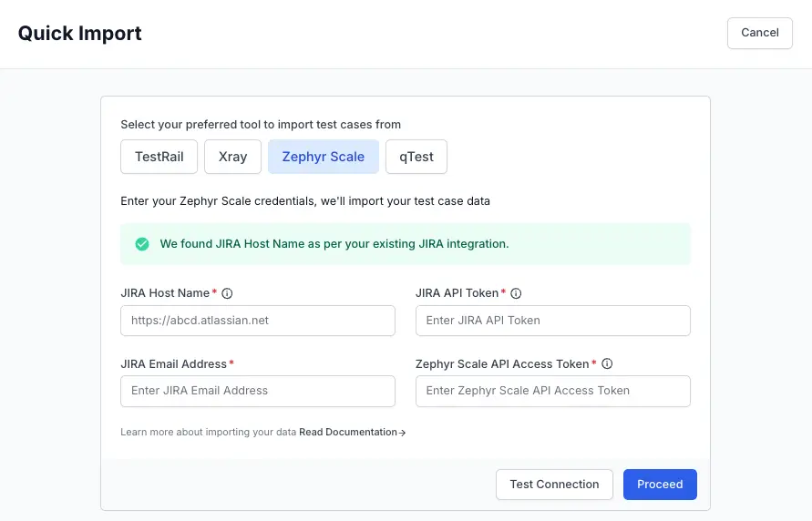Open the Zephyr Scale API Access Token info tooltip
812x521 pixels.
click(x=607, y=363)
